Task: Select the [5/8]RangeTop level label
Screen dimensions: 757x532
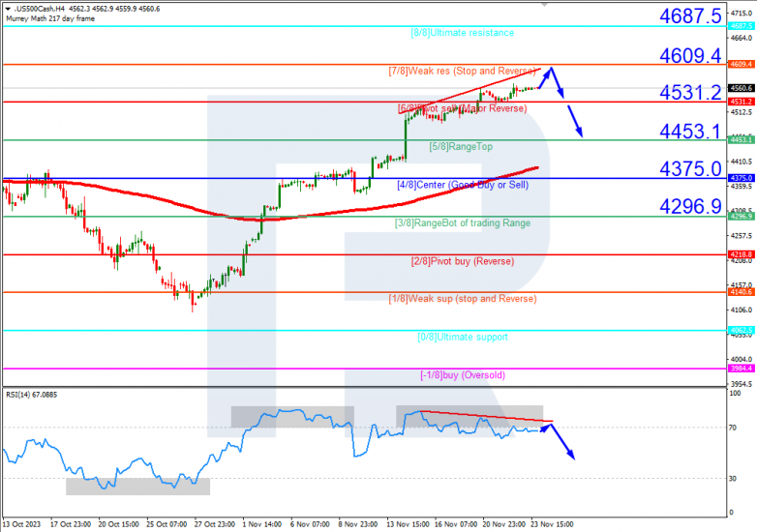Action: [x=461, y=147]
